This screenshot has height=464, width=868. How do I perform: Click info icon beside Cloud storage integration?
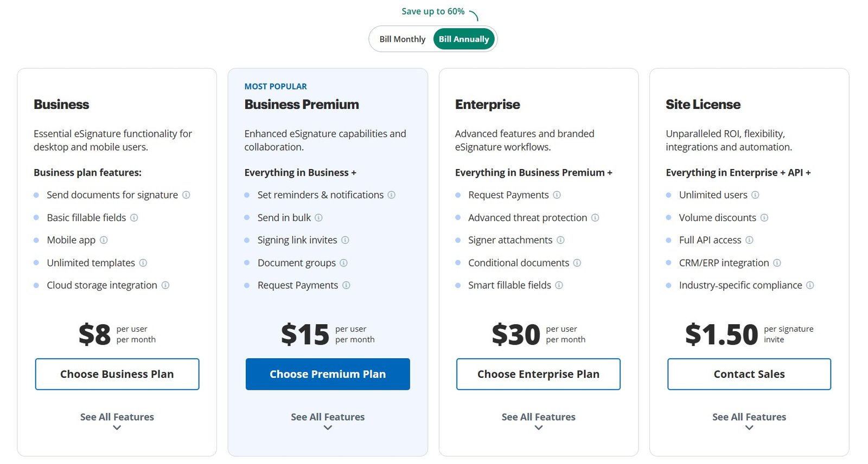(165, 285)
